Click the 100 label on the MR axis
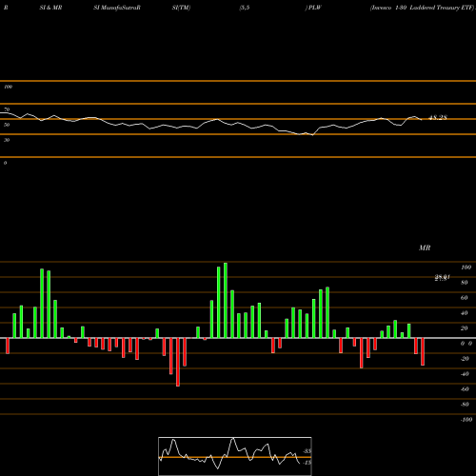 pos(466,268)
